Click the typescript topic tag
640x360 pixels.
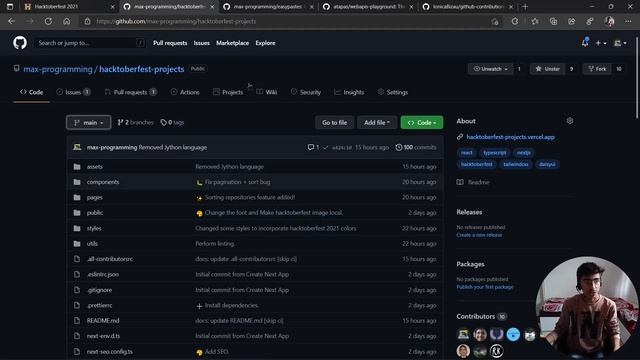pos(495,153)
